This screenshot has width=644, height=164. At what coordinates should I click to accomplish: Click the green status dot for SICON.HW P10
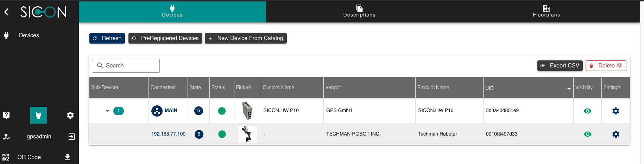coord(222,111)
